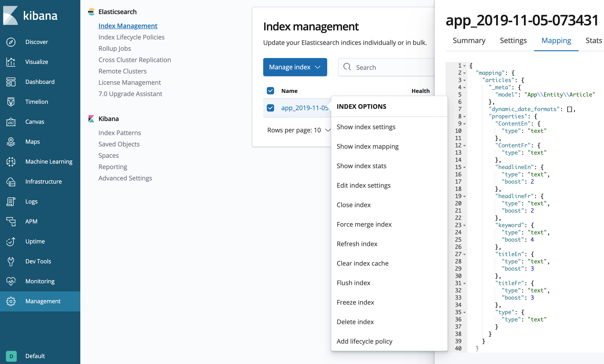Switch to the Summary tab
The width and height of the screenshot is (604, 364).
click(469, 40)
